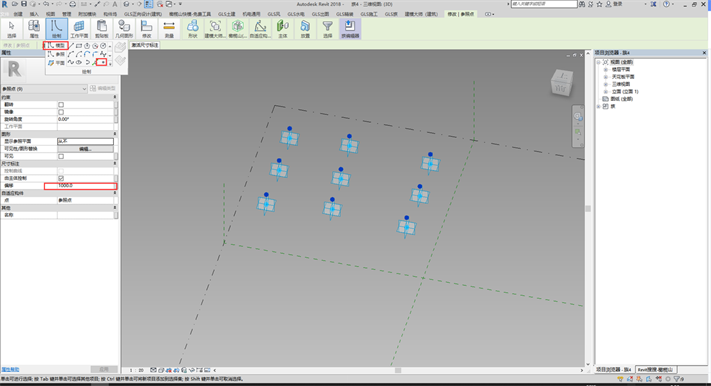This screenshot has width=711, height=386.
Task: Click the ViewCube in the 3D view
Action: click(561, 83)
